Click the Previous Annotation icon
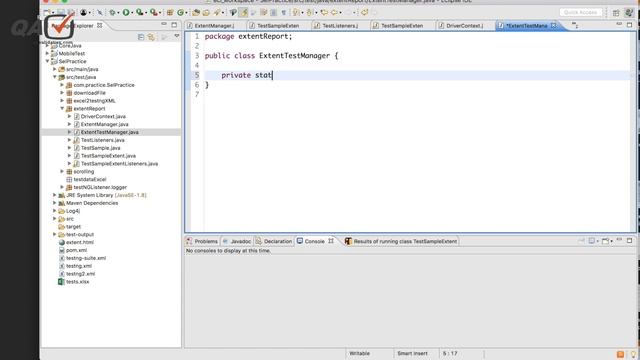The width and height of the screenshot is (640, 360). (309, 12)
